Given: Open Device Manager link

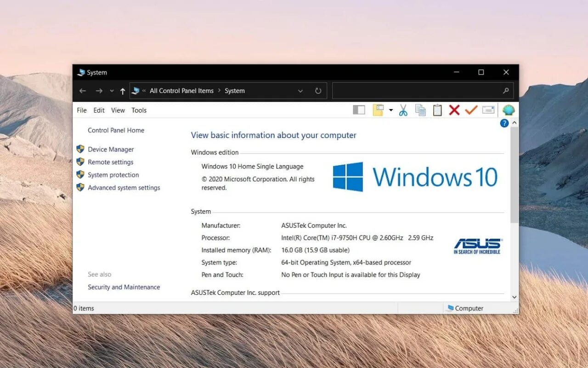Looking at the screenshot, I should [x=111, y=149].
